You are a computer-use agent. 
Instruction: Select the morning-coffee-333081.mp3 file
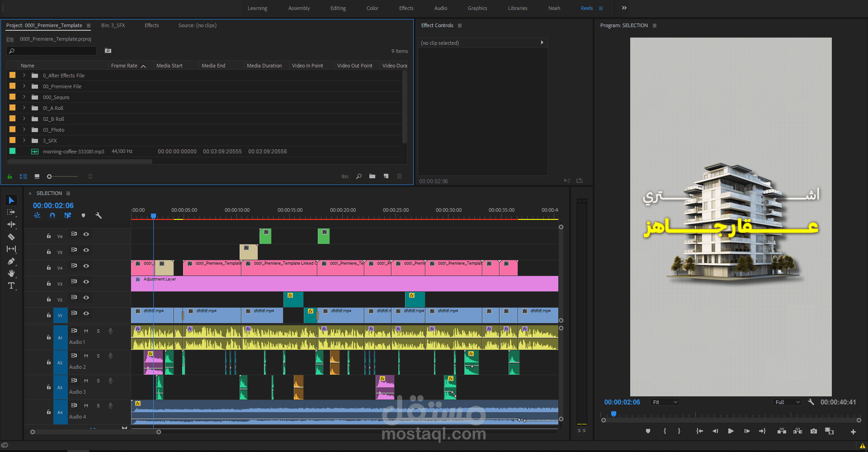click(73, 152)
